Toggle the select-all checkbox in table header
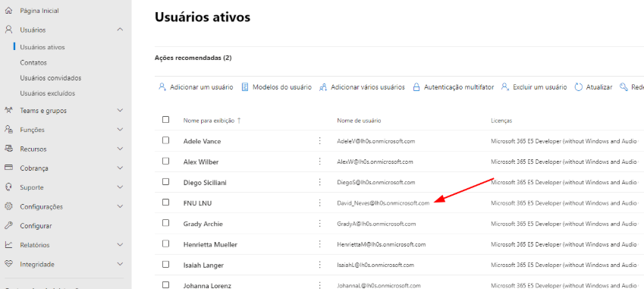The height and width of the screenshot is (289, 644). [165, 119]
